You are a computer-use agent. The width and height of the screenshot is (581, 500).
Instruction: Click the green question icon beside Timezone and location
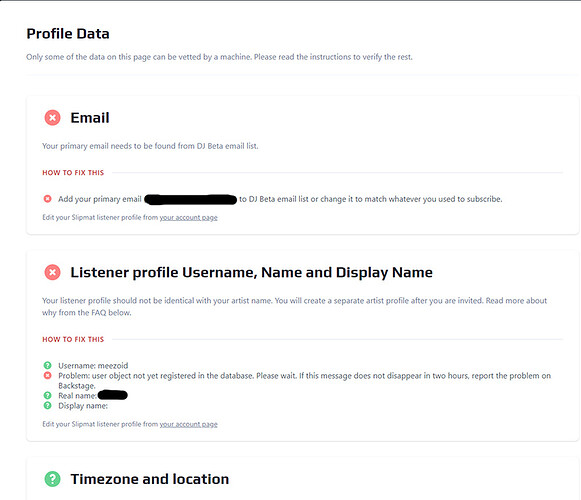click(53, 479)
